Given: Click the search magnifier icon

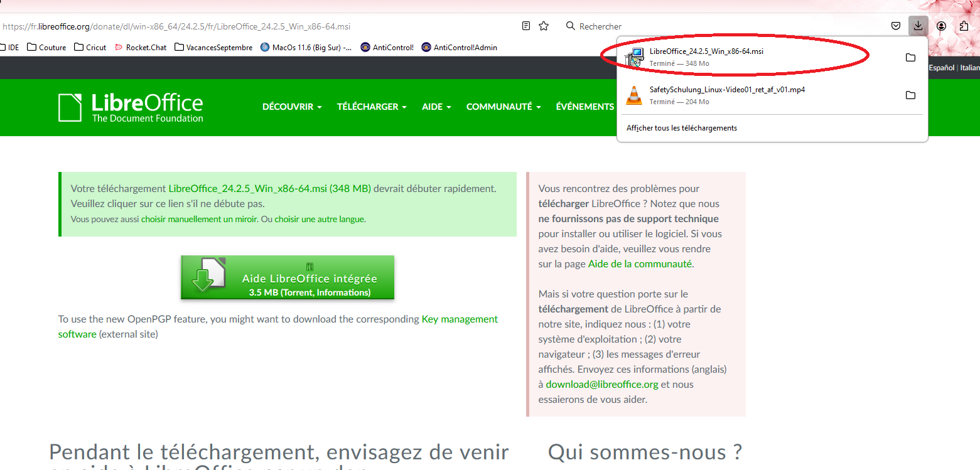Looking at the screenshot, I should [x=570, y=26].
